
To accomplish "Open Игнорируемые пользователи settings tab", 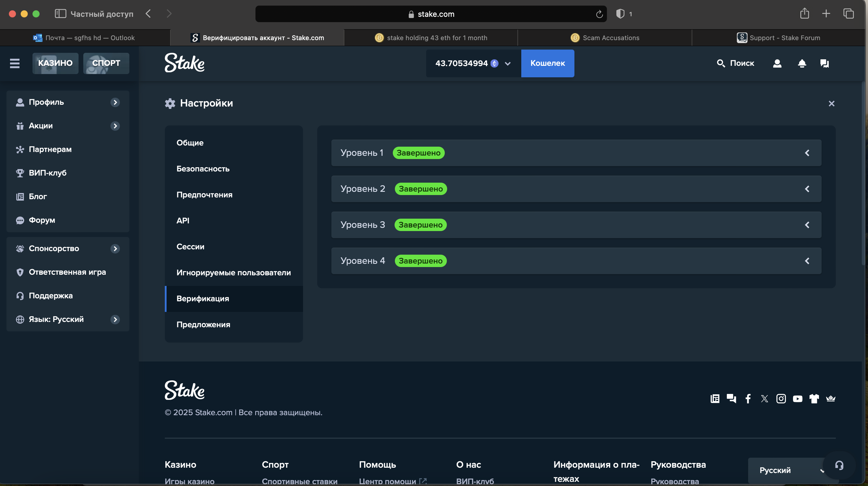I will pos(234,273).
